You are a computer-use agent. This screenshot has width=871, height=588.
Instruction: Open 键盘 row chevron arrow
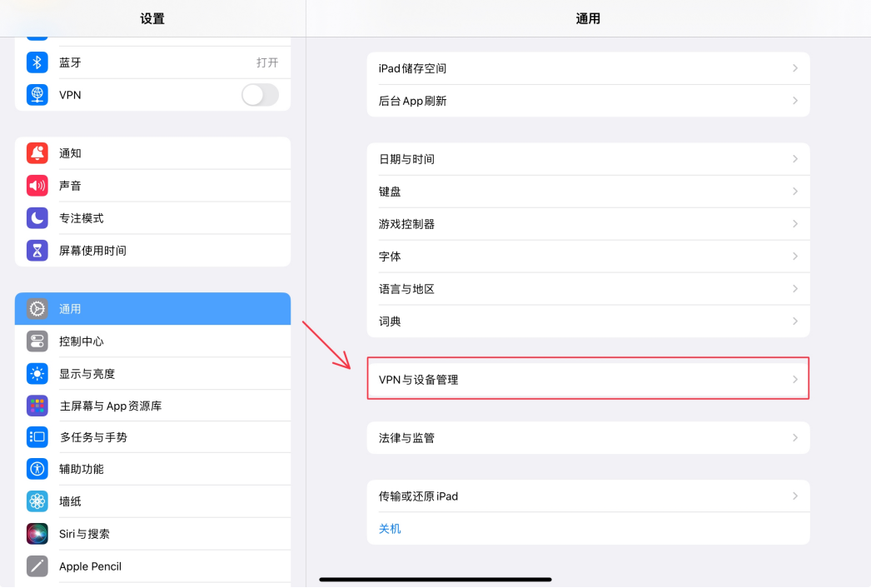[795, 192]
